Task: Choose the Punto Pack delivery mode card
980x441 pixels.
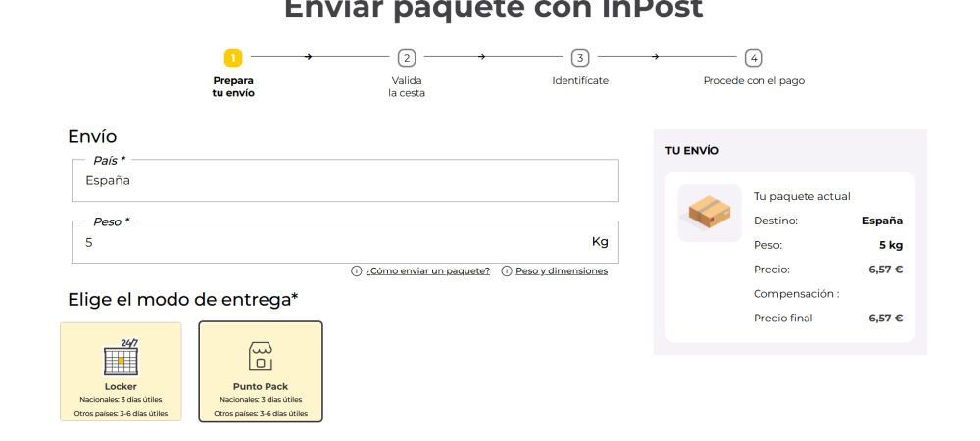Action: click(x=261, y=371)
